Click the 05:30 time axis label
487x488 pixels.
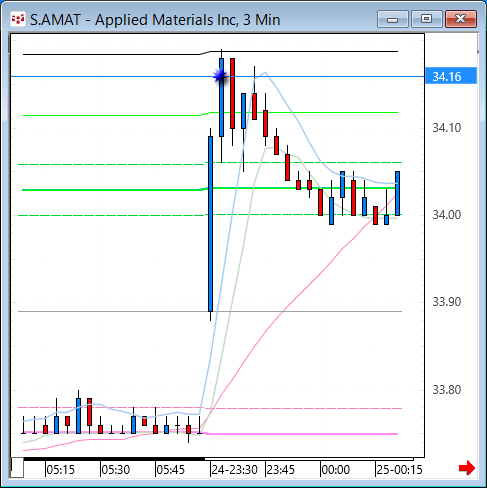(x=115, y=470)
